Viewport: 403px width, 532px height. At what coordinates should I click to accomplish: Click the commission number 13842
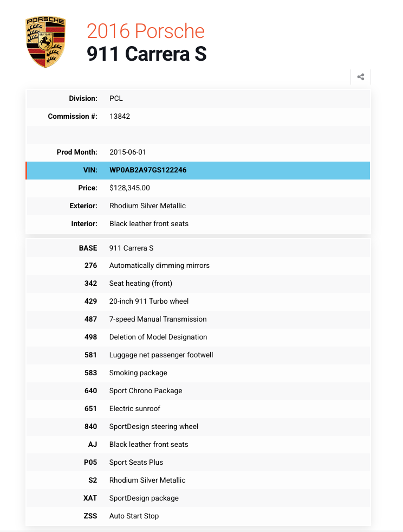120,116
